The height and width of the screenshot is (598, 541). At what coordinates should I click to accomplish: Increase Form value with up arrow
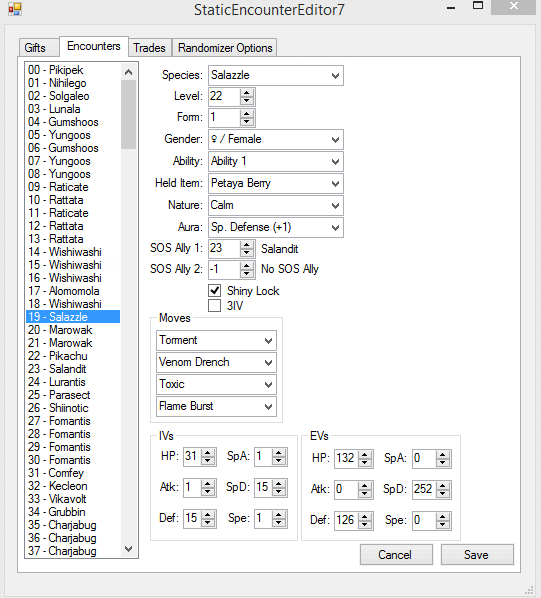click(x=247, y=113)
